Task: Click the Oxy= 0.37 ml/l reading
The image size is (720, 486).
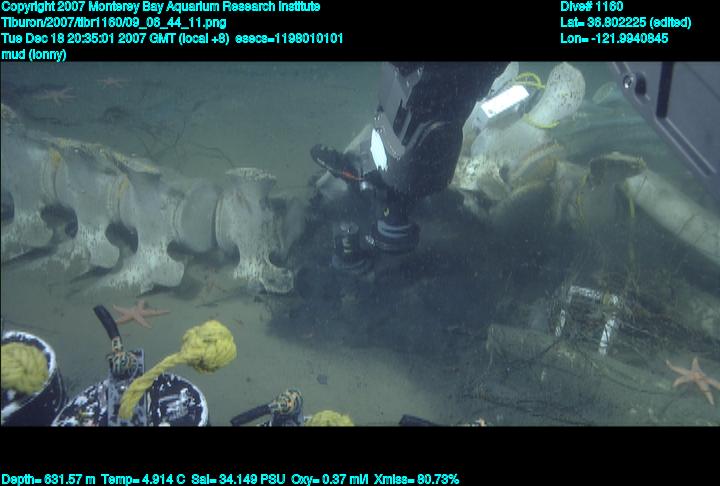Action: 330,479
